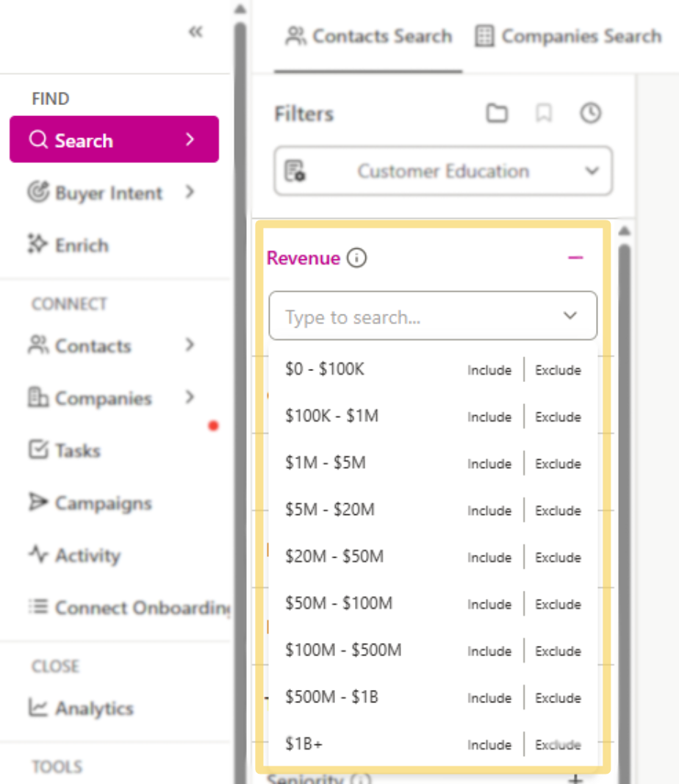Image resolution: width=679 pixels, height=784 pixels.
Task: Include companies with $1M - $5M revenue
Action: pos(488,464)
